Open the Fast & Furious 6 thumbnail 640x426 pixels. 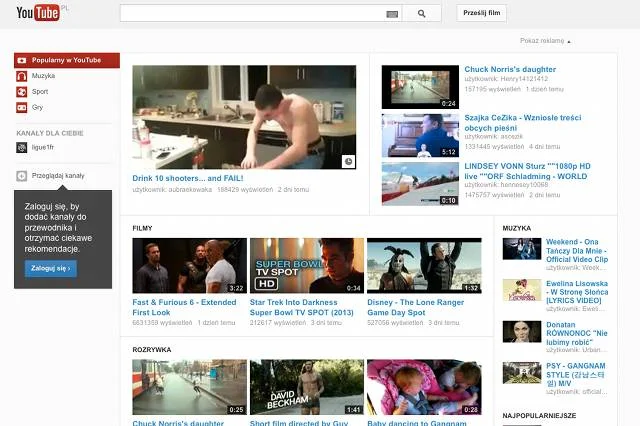pos(190,266)
